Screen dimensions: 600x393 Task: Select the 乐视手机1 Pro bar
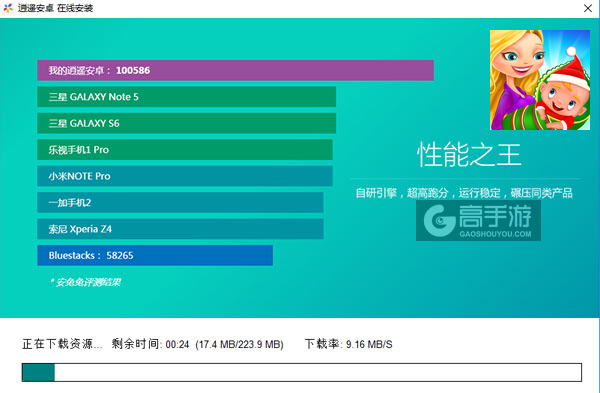pyautogui.click(x=185, y=150)
